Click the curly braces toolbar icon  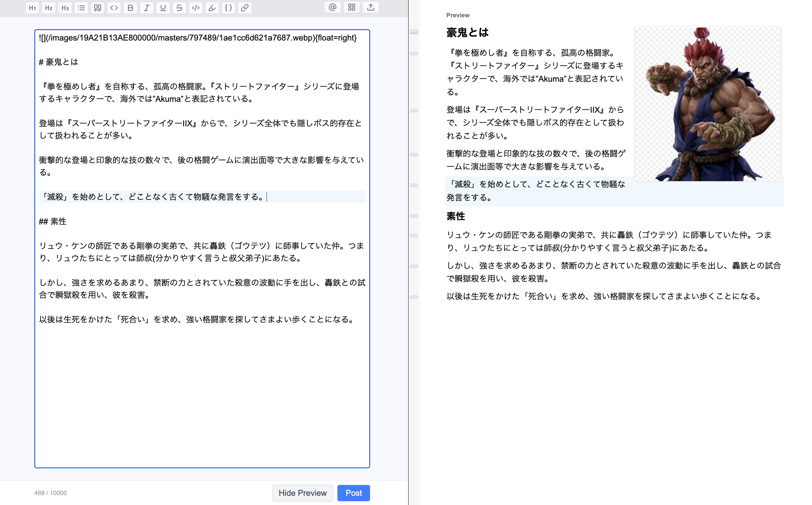click(228, 7)
